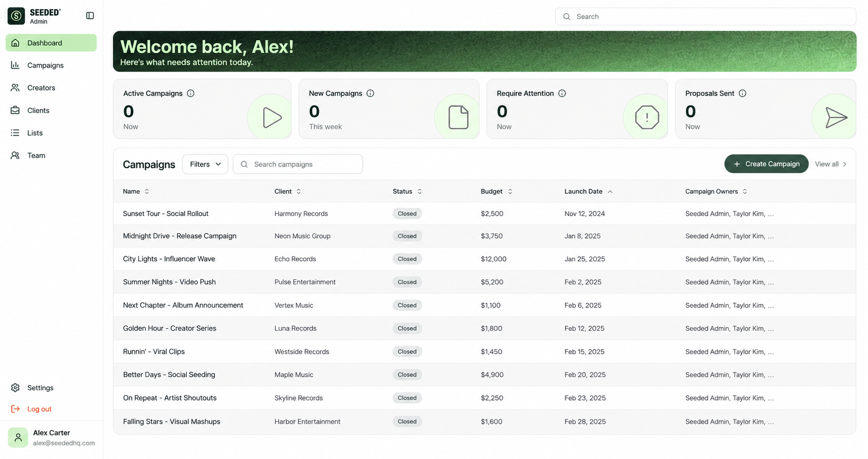Image resolution: width=868 pixels, height=459 pixels.
Task: Click the View all link
Action: point(831,164)
